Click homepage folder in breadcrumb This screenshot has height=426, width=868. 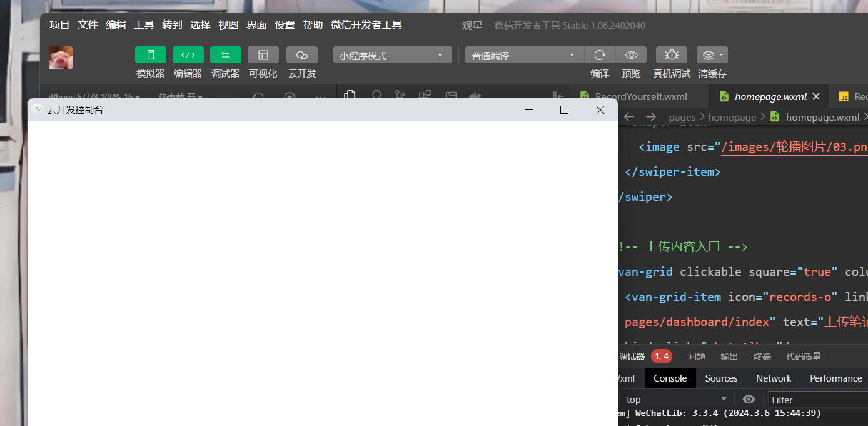[732, 117]
